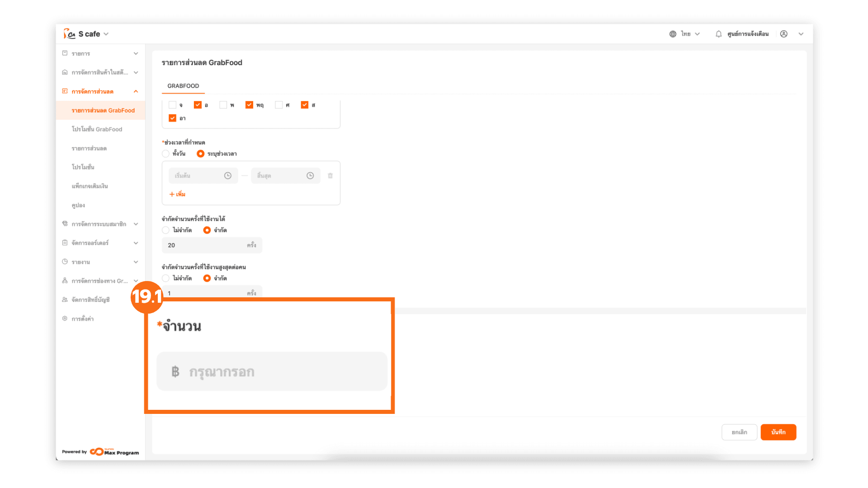The height and width of the screenshot is (488, 868).
Task: Click the notification bell icon
Action: pos(718,34)
